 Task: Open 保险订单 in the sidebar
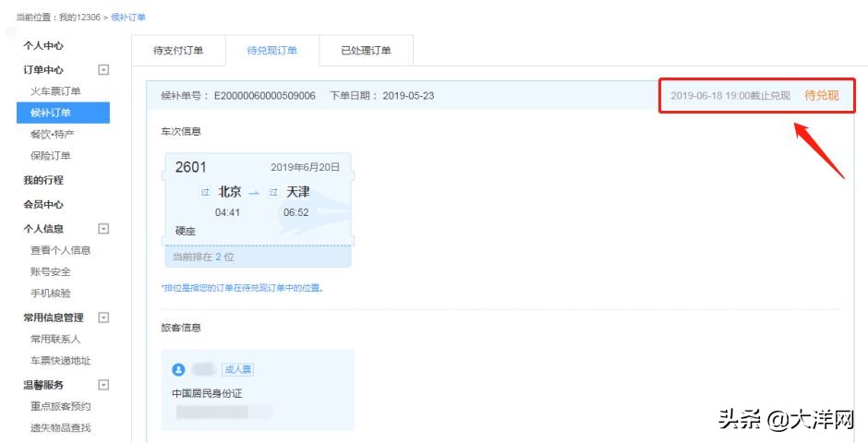(x=51, y=156)
